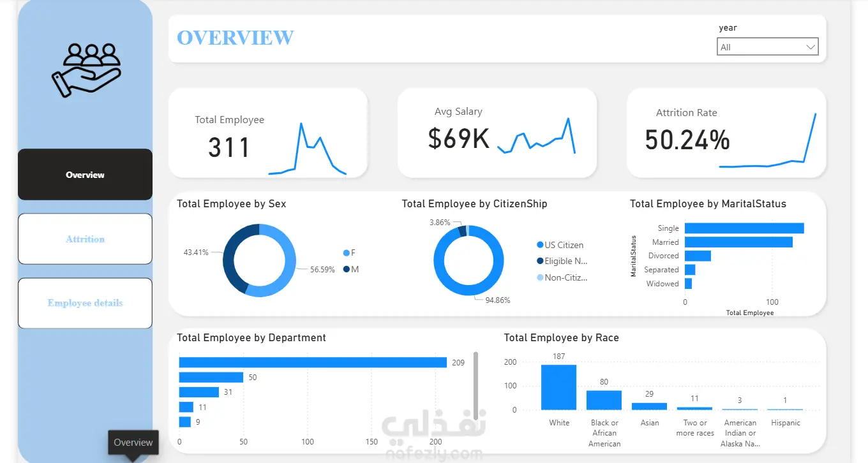Open the Attrition page
Viewport: 868px width, 463px height.
pyautogui.click(x=85, y=239)
